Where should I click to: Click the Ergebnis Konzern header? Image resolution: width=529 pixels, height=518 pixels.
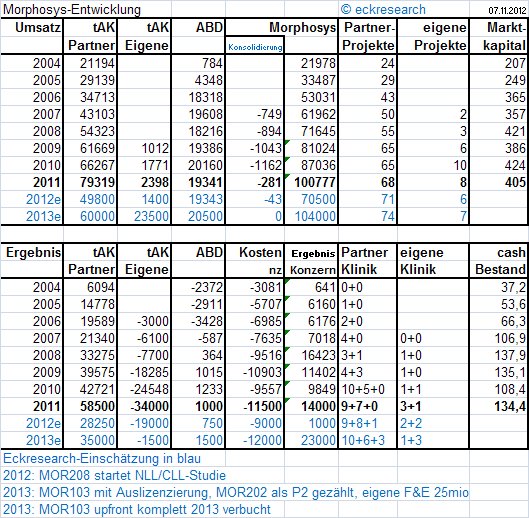313,262
